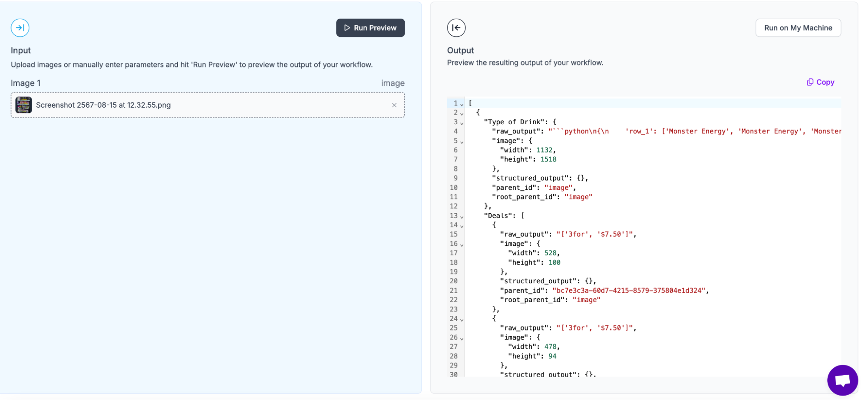The image size is (868, 400).
Task: Click the "Image 1" parameter label
Action: point(26,83)
